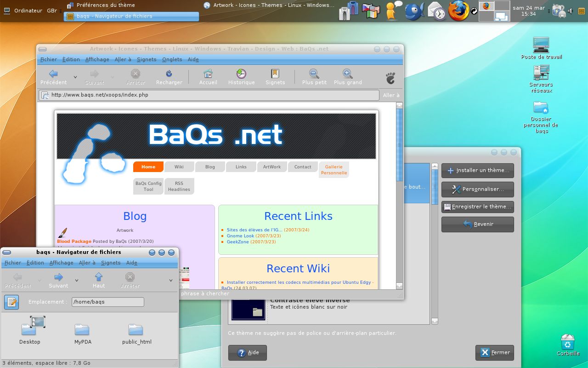588x368 pixels.
Task: Switch to workspace with Firefox thumbnail
Action: pos(486,6)
